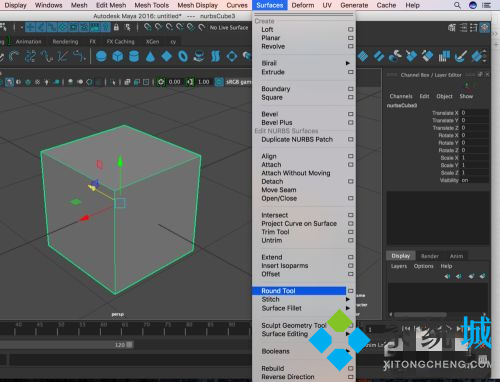This screenshot has width=500, height=382.
Task: Select the NURBS cylinder shelf icon
Action: [134, 56]
